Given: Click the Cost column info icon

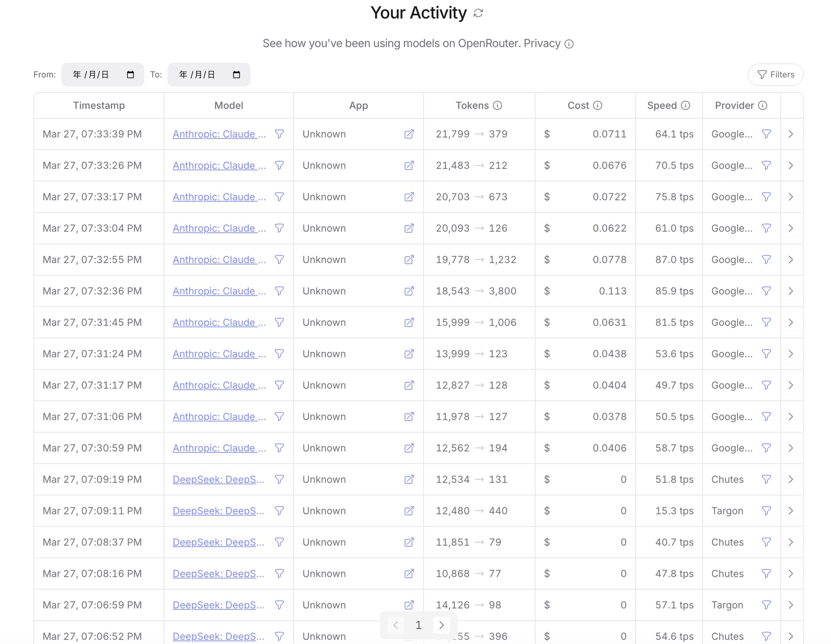Looking at the screenshot, I should (x=597, y=105).
